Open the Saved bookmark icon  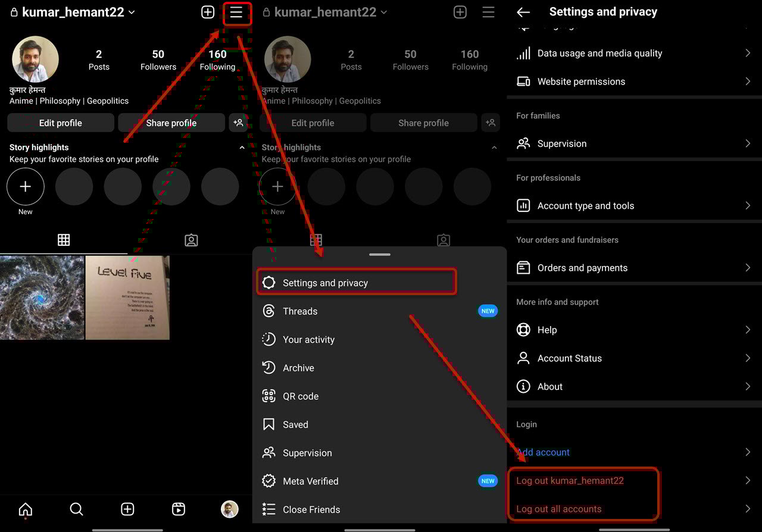click(269, 424)
